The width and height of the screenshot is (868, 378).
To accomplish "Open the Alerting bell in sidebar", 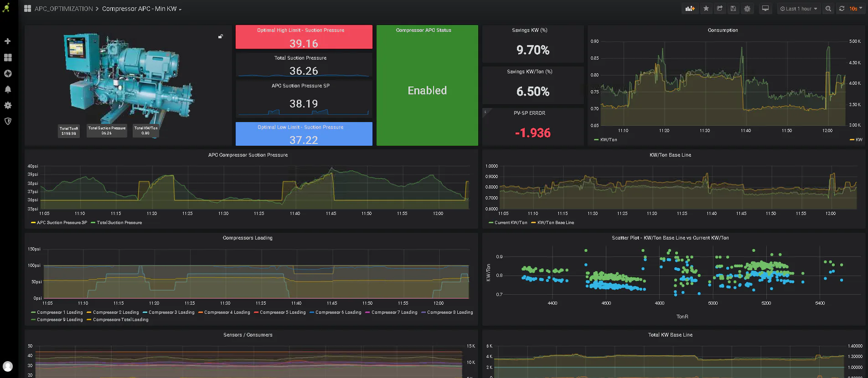I will 8,89.
